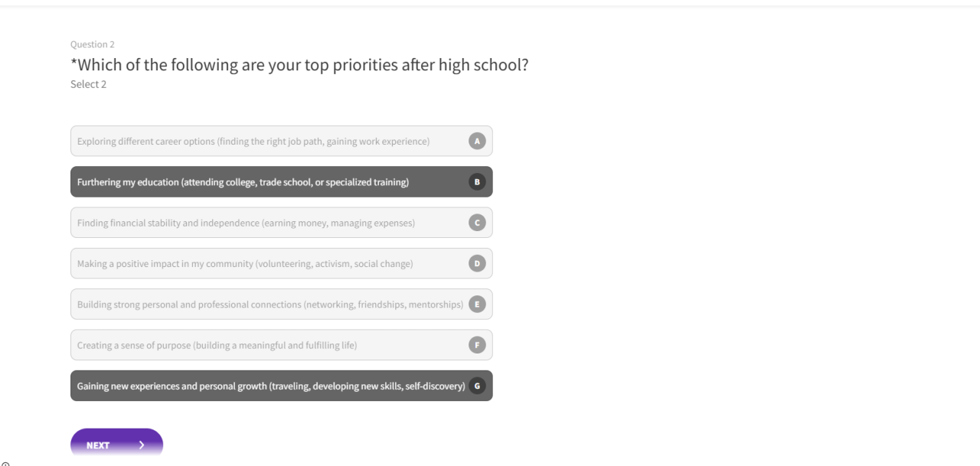Deselect Furthering my education option
The height and width of the screenshot is (466, 980).
click(x=243, y=182)
